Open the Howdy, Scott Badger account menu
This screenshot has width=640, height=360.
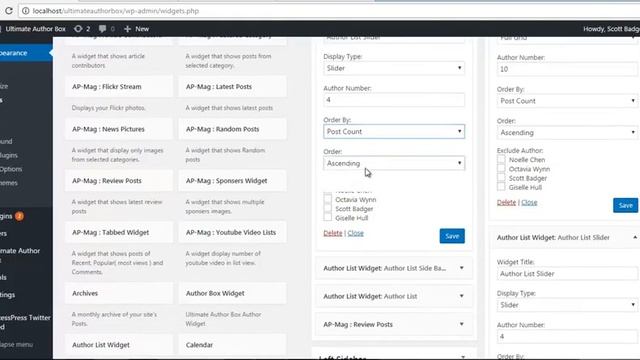[611, 29]
